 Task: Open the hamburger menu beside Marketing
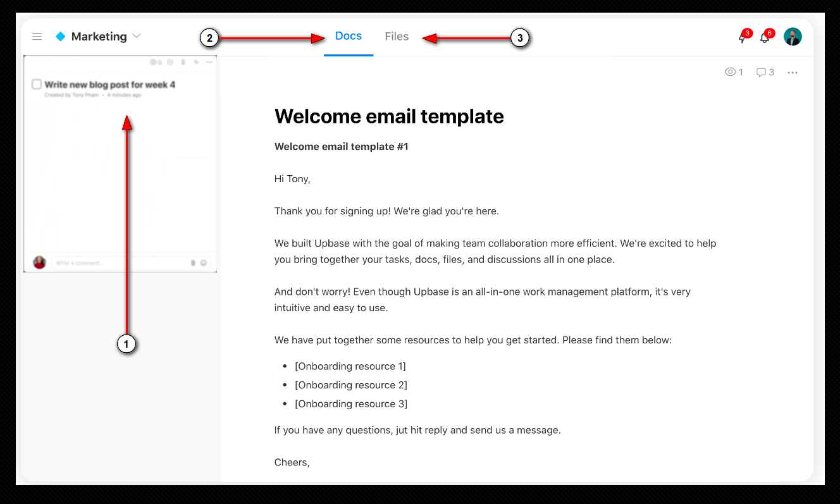[x=37, y=37]
